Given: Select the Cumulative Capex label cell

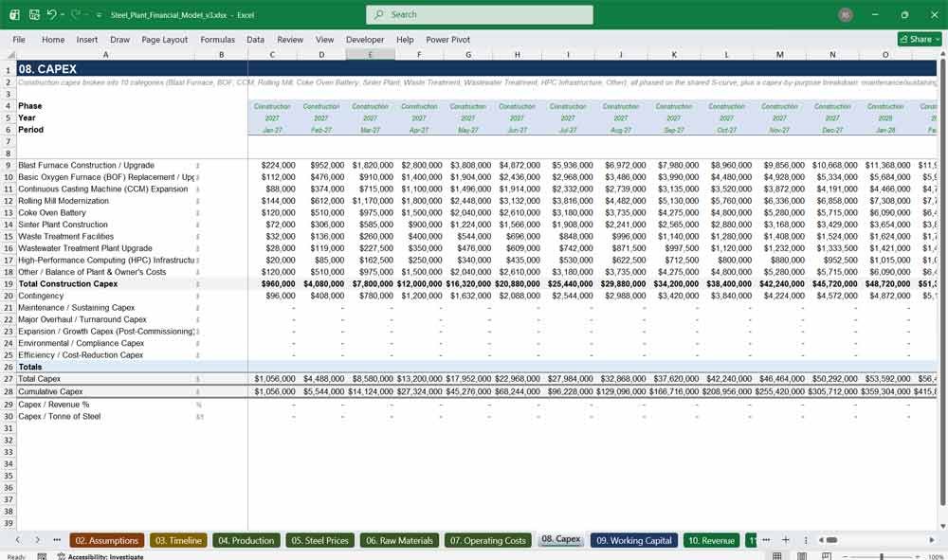Looking at the screenshot, I should coord(105,391).
